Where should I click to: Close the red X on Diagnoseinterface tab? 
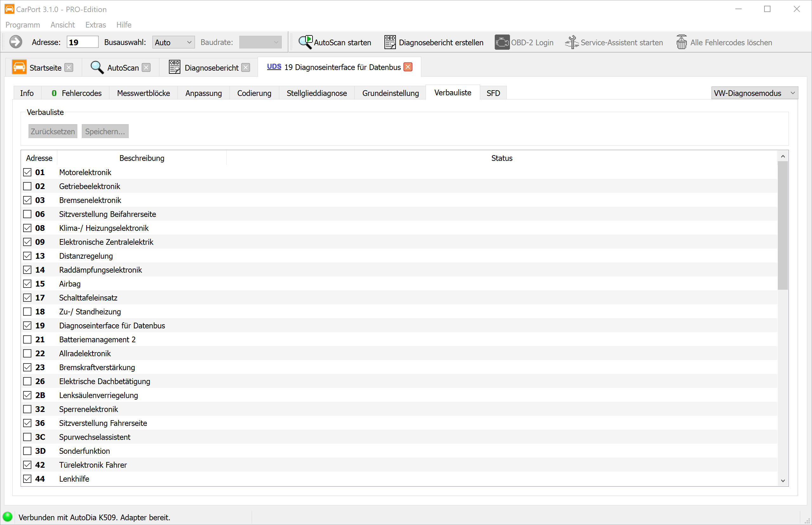(408, 67)
